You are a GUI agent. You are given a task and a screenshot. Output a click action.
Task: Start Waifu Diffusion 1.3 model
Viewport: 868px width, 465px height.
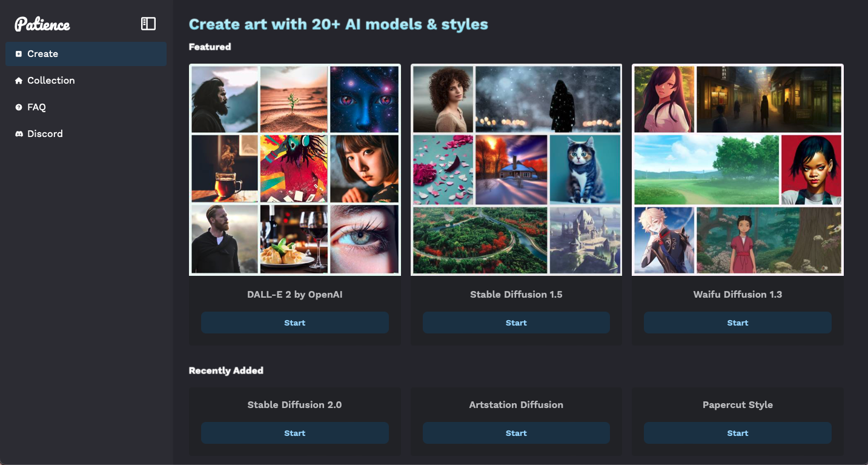[x=737, y=323]
